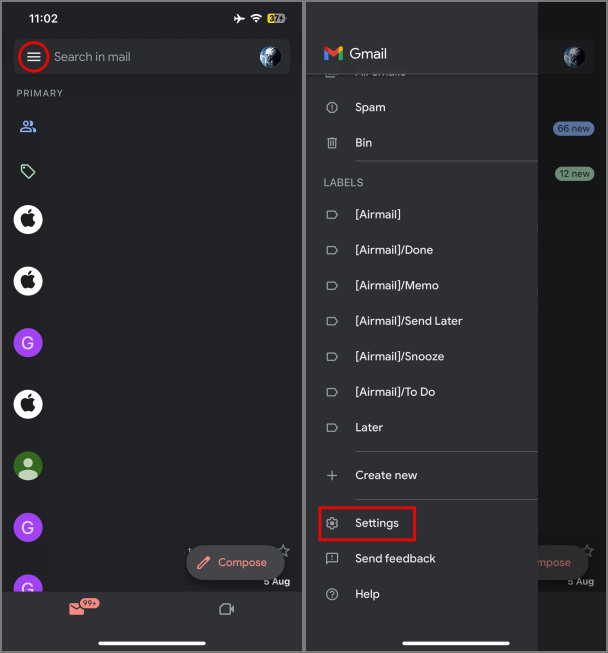This screenshot has height=653, width=608.
Task: Open the profile avatar in left search bar
Action: (270, 57)
